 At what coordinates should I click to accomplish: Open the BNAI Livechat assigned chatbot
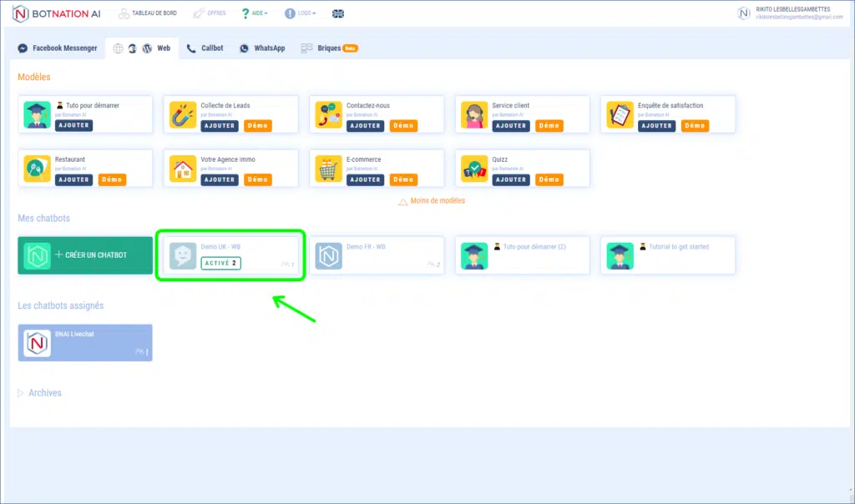pos(85,343)
